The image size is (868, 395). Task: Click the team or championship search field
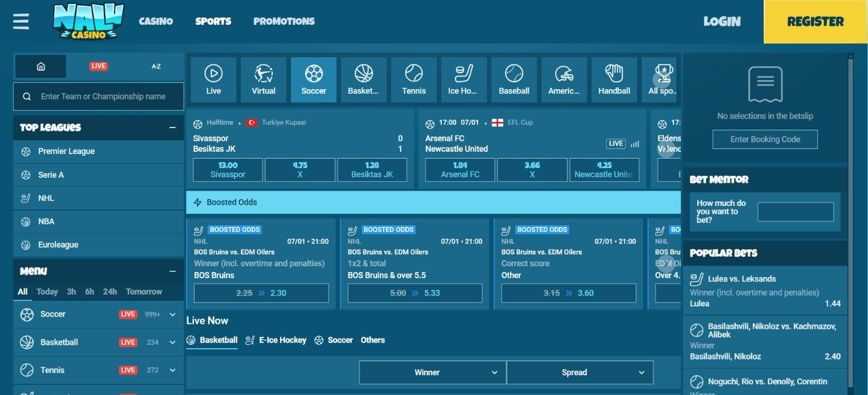pos(99,96)
